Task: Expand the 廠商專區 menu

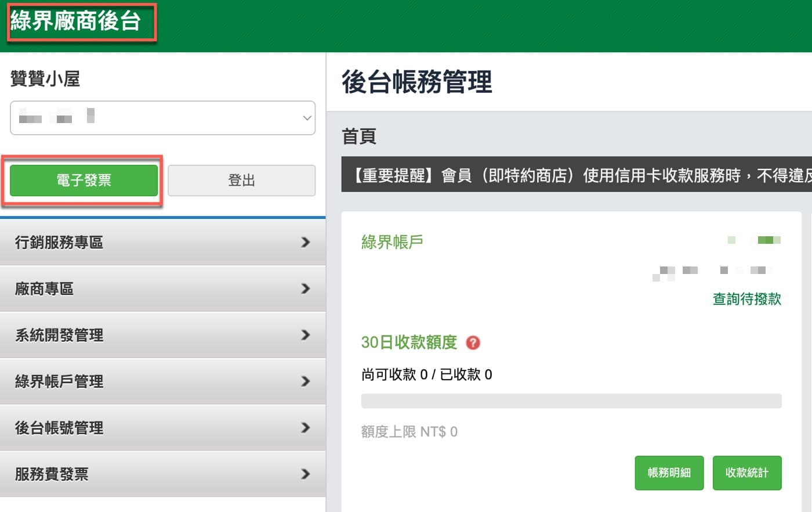Action: (162, 289)
